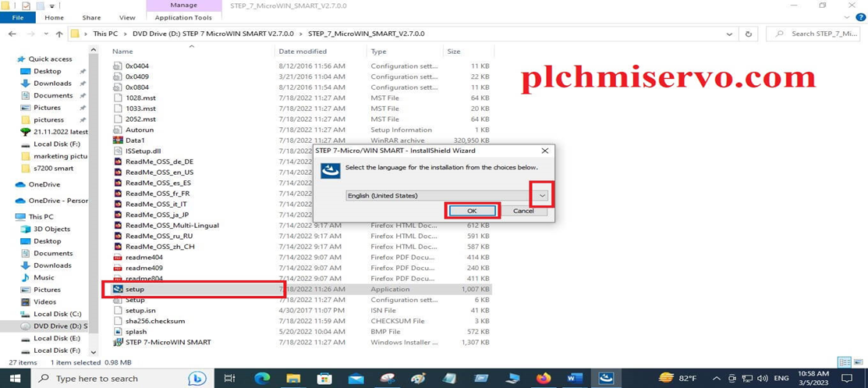Select 3D Objects under This PC
The height and width of the screenshot is (388, 868).
coord(51,229)
